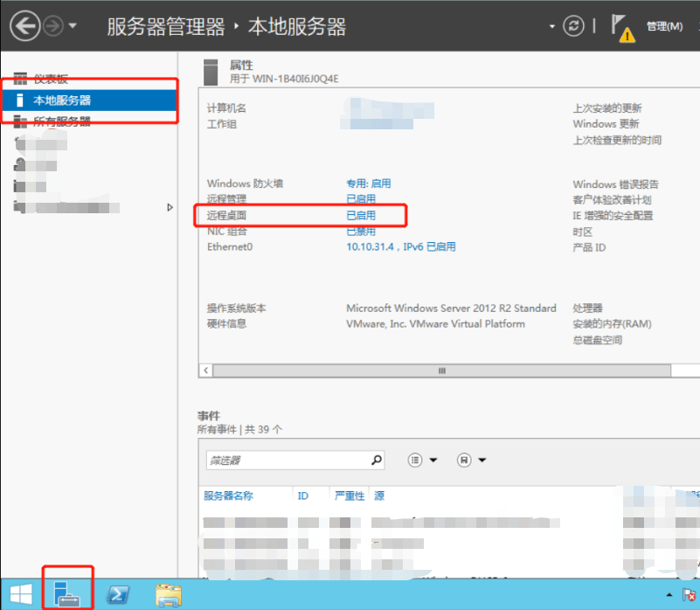Click 远程管理 已启用 link
The width and height of the screenshot is (700, 610).
(x=361, y=198)
